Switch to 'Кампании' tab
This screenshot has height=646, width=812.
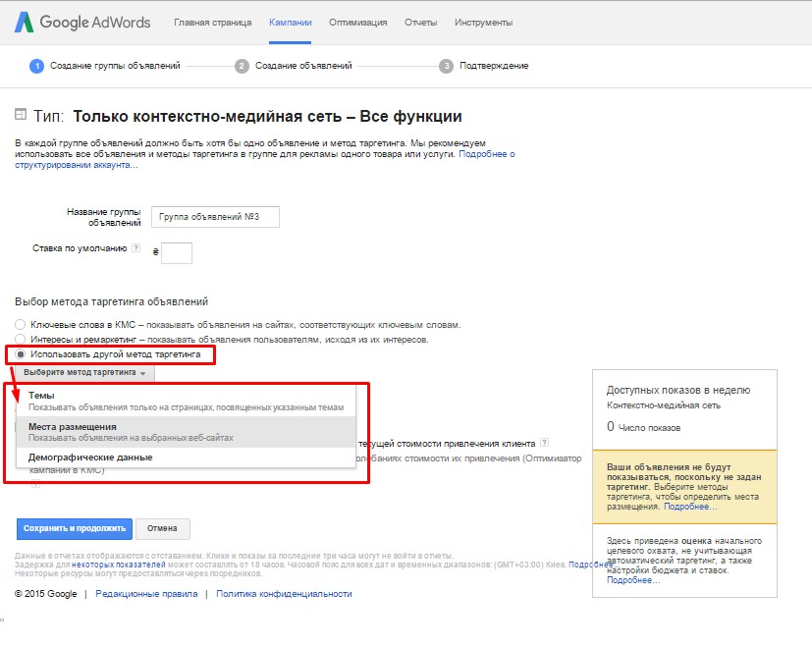[x=291, y=23]
